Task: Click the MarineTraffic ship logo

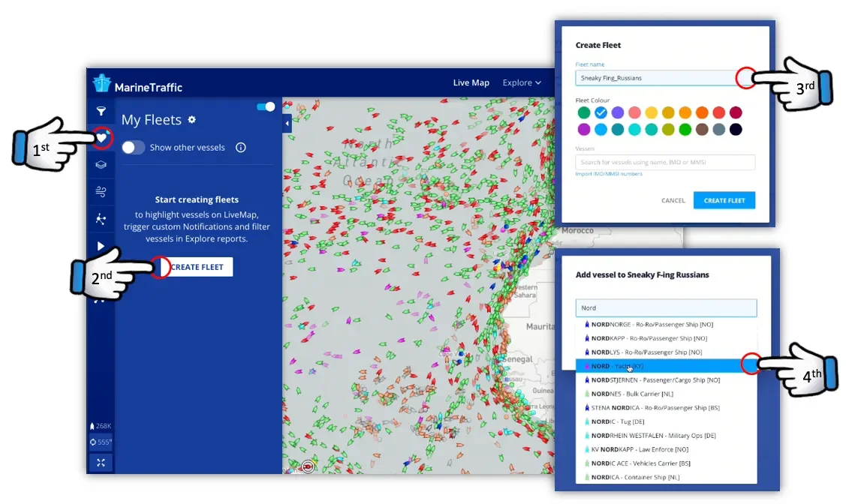Action: coord(101,83)
